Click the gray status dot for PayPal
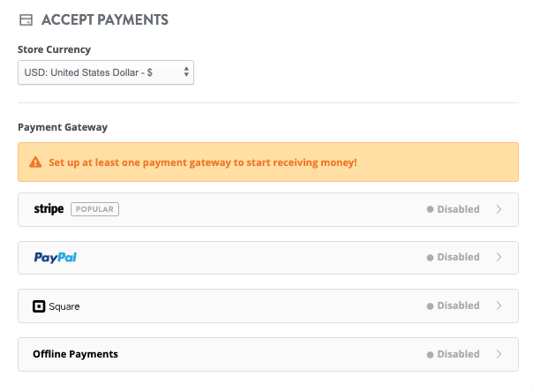 click(x=431, y=258)
